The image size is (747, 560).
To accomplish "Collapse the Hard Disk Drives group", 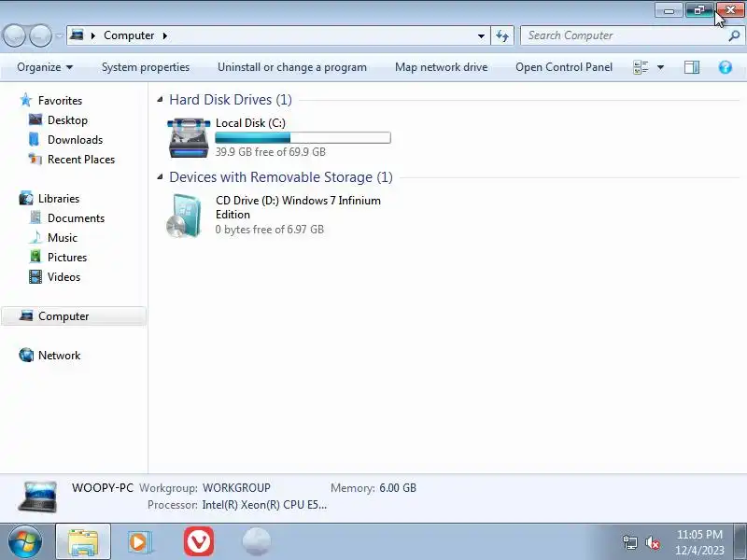I will click(x=160, y=100).
